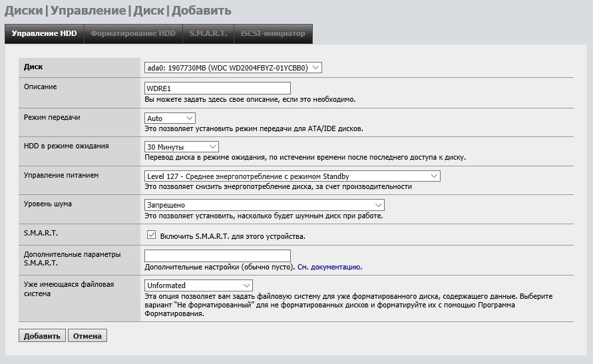Go to the iSCSI-инициатор tab

pos(273,34)
